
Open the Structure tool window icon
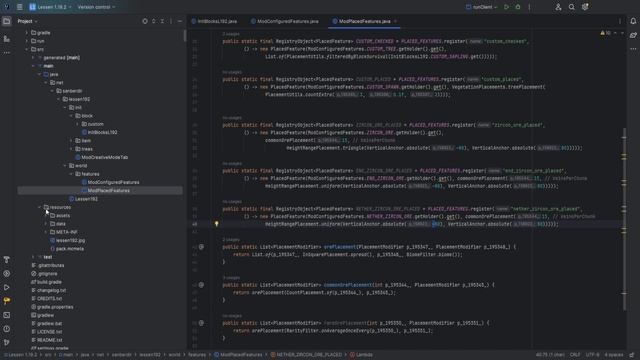tap(7, 39)
